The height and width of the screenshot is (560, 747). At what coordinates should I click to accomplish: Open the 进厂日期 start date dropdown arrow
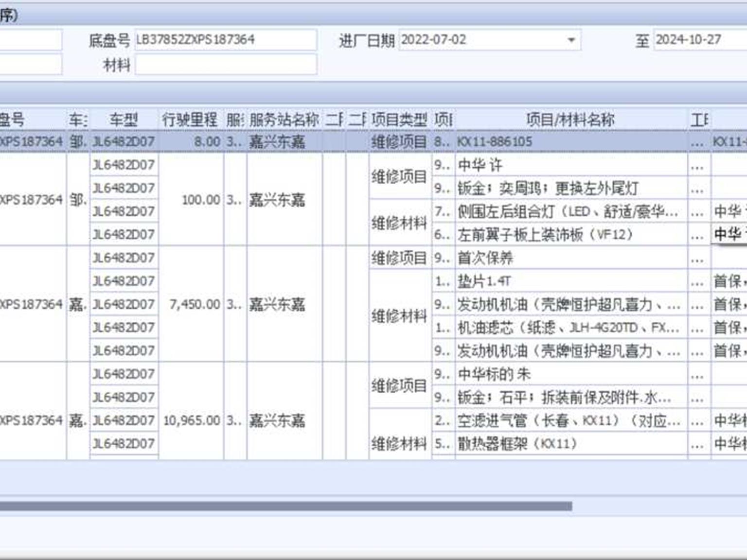tap(571, 40)
